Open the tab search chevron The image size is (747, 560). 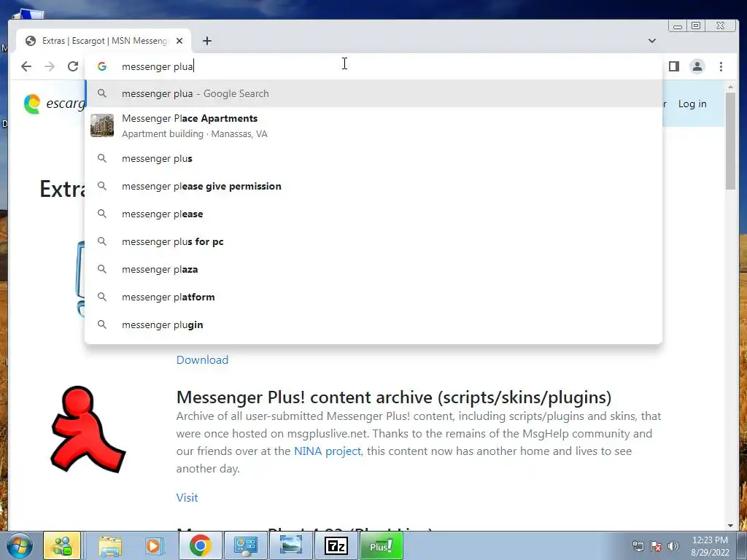(x=652, y=41)
